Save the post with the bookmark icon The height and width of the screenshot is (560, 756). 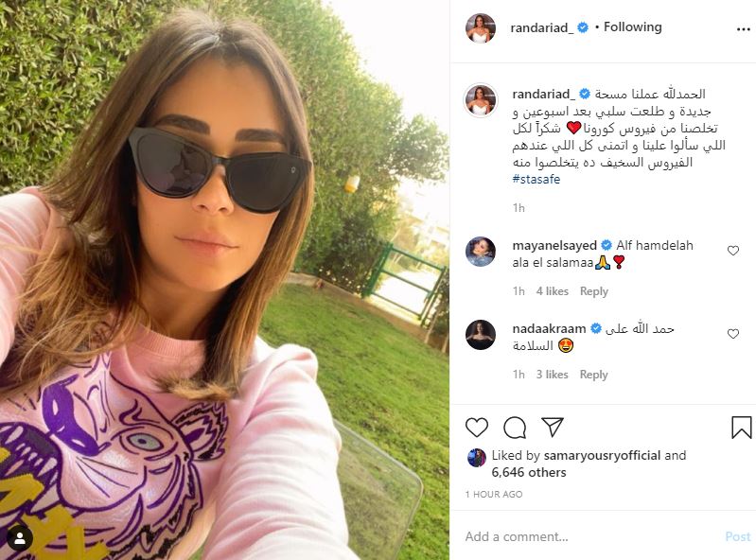tap(741, 427)
